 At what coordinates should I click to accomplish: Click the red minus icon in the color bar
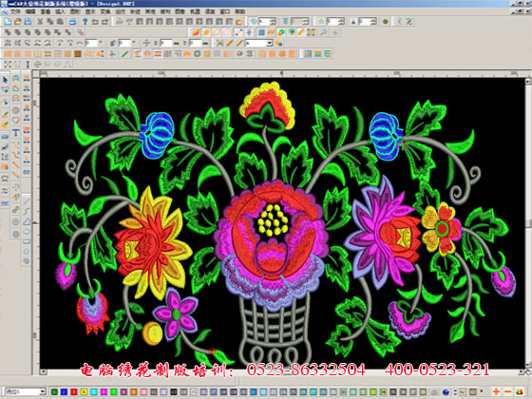point(508,391)
